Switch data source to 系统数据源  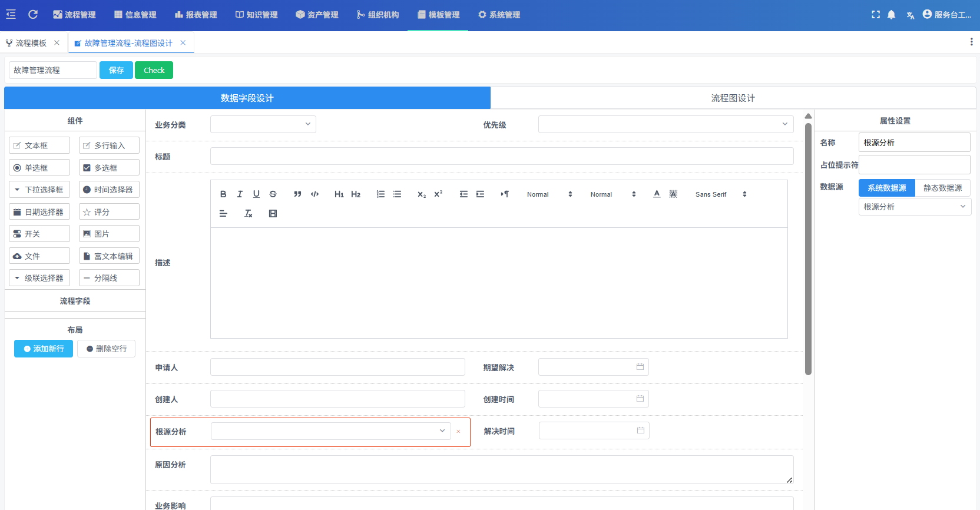coord(886,188)
